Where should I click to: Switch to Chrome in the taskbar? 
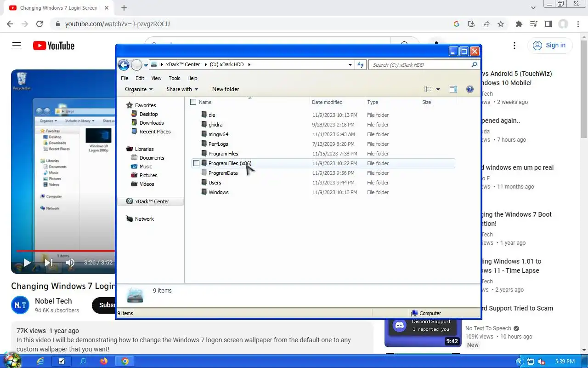click(x=125, y=362)
